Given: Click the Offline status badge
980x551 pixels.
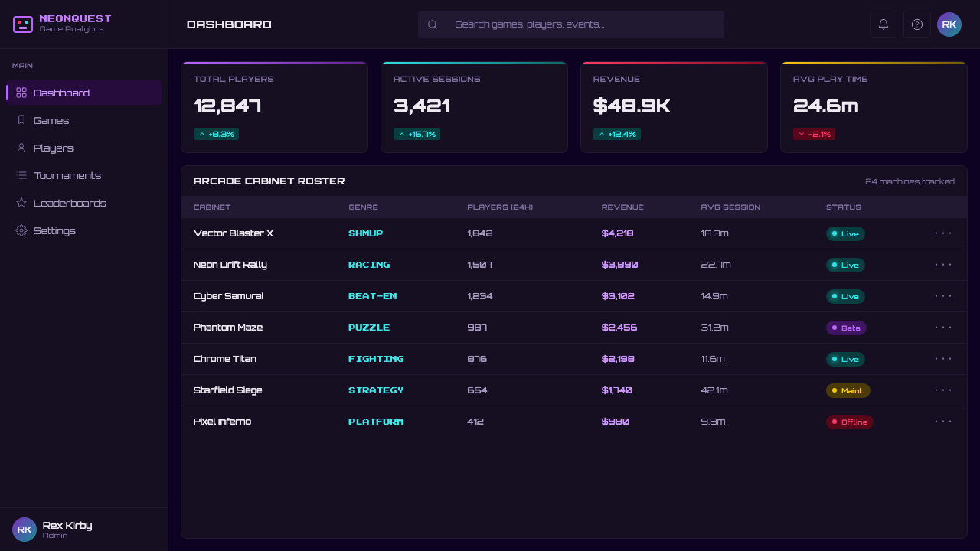Looking at the screenshot, I should pos(850,422).
